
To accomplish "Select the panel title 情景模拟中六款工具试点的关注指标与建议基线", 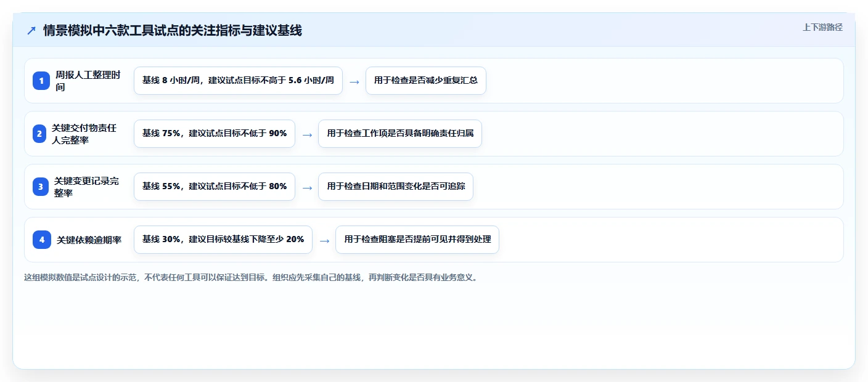I will [x=173, y=31].
